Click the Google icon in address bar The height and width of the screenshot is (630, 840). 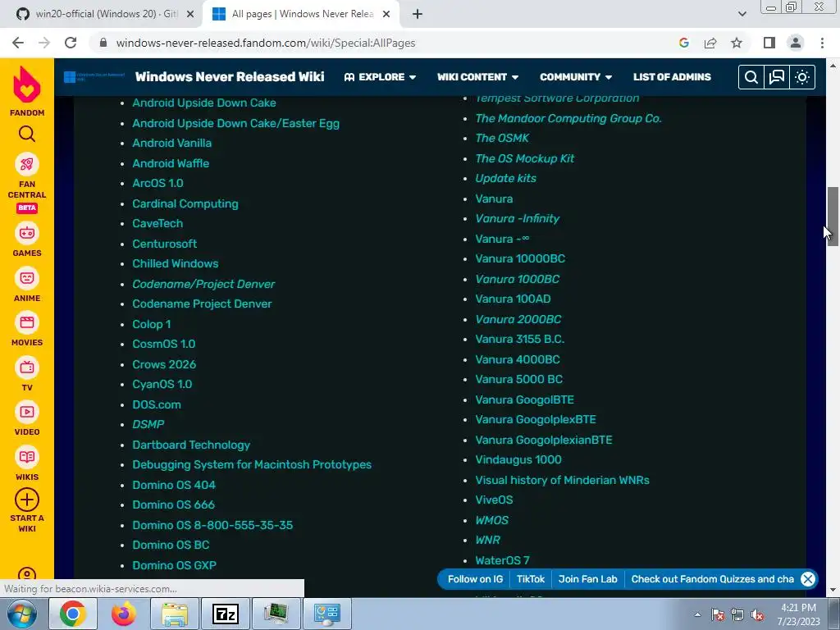(x=684, y=43)
